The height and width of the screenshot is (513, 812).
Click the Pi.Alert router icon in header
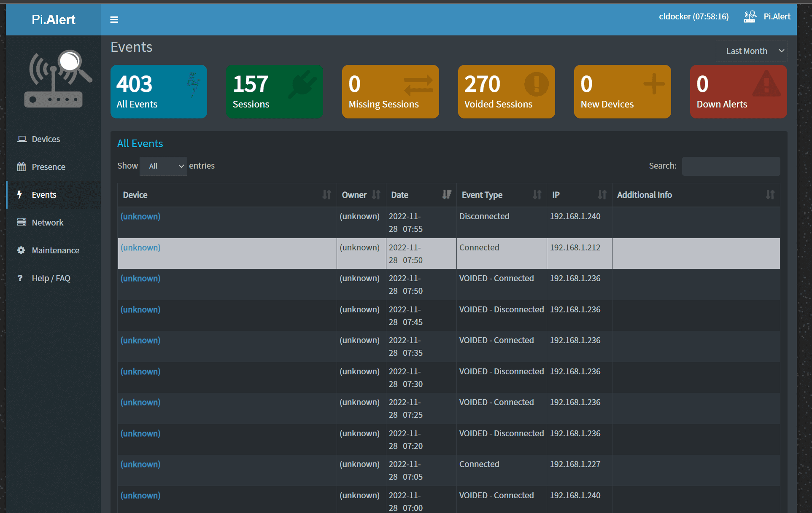coord(750,17)
